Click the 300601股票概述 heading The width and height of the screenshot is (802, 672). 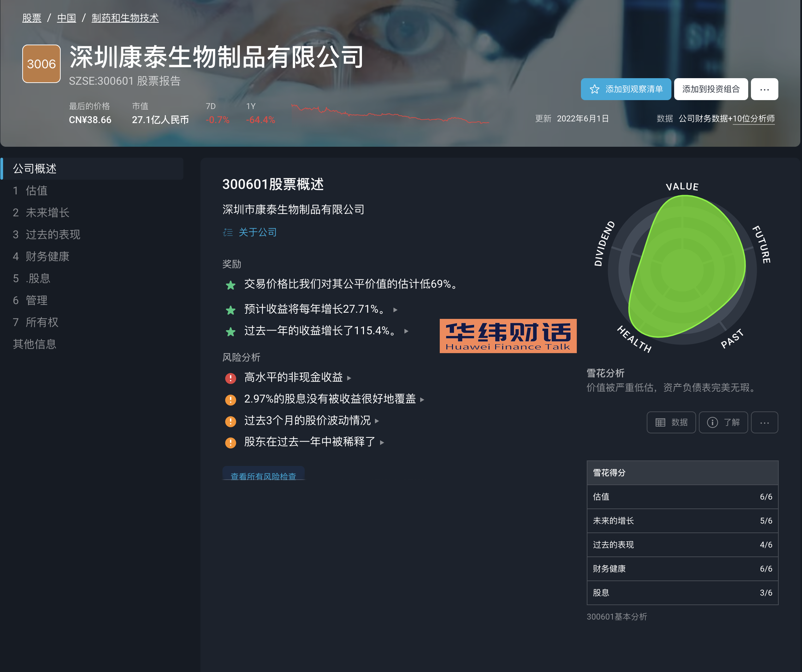pyautogui.click(x=273, y=184)
